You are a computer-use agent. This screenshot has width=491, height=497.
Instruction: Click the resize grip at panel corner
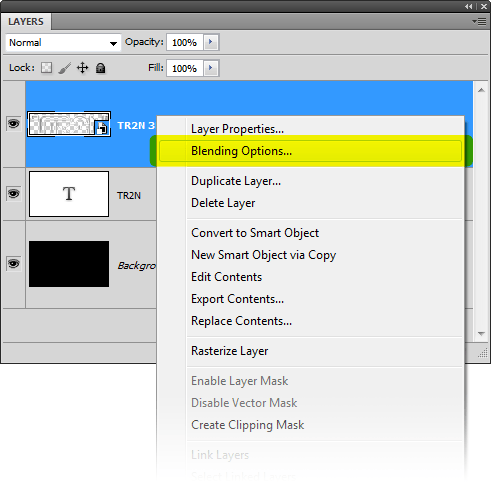pos(483,353)
